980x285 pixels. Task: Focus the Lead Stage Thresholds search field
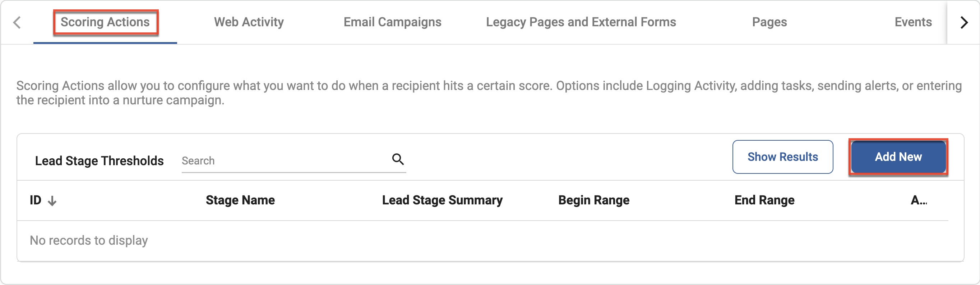(294, 161)
